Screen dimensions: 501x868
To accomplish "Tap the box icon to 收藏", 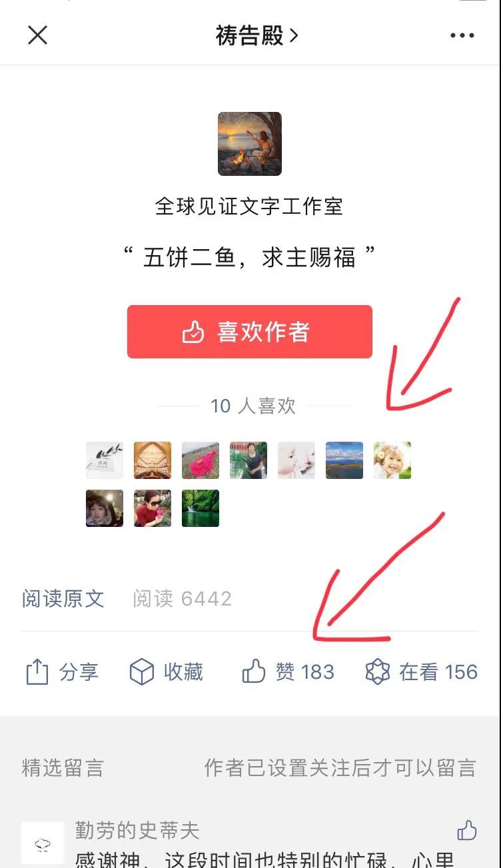I will 141,672.
